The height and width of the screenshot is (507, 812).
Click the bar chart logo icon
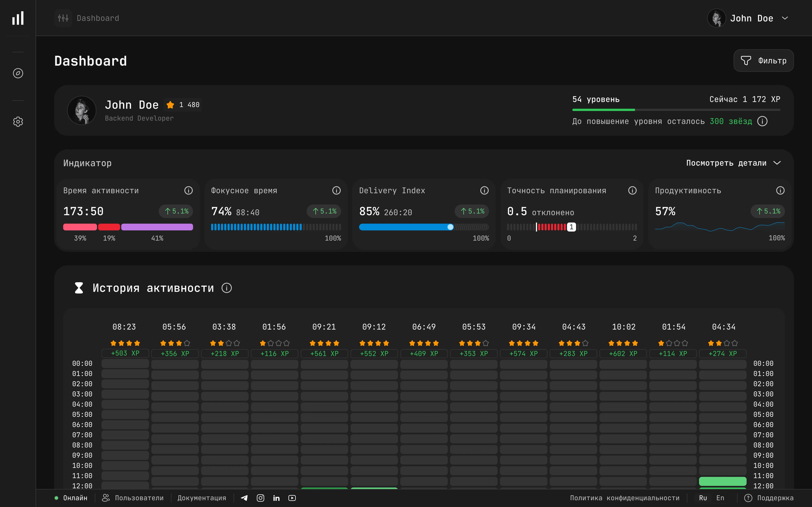[x=18, y=18]
